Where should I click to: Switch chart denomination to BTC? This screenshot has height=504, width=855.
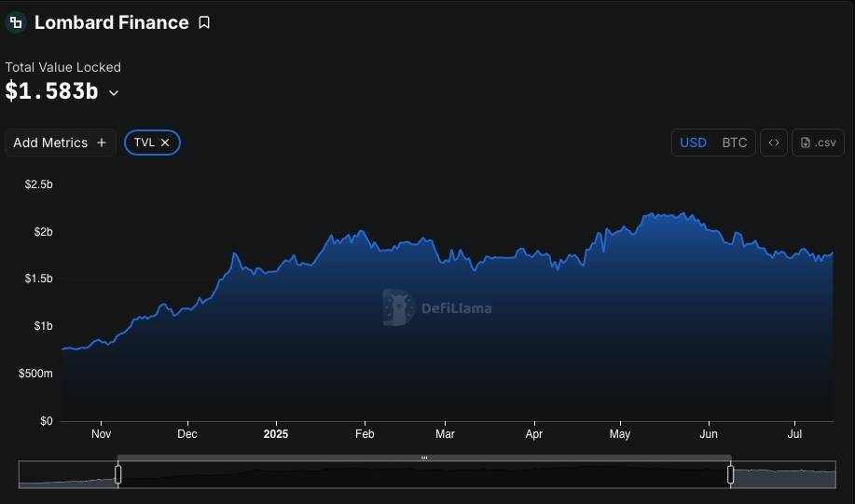point(735,143)
